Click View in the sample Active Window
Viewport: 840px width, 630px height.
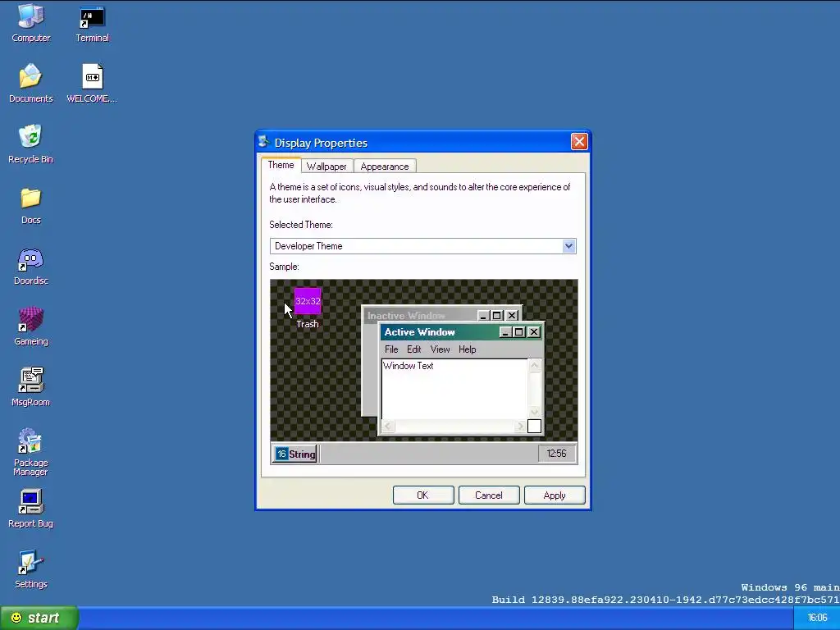point(440,349)
